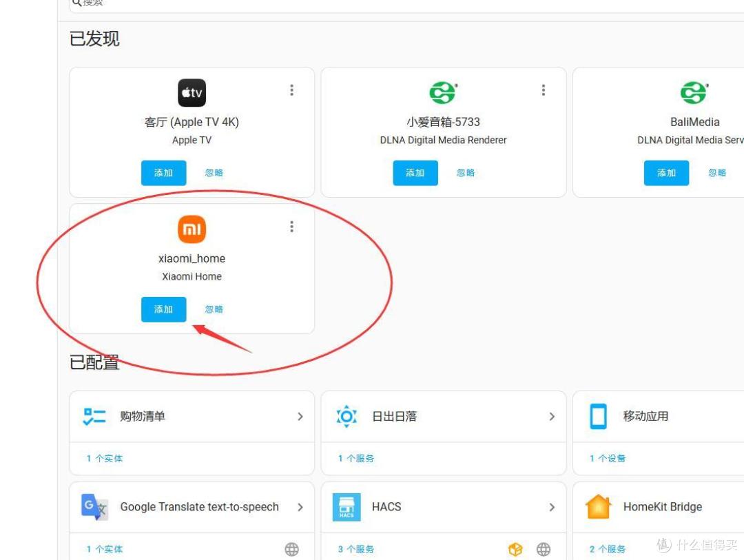
Task: Open the xiaomi_home card options menu
Action: (292, 227)
